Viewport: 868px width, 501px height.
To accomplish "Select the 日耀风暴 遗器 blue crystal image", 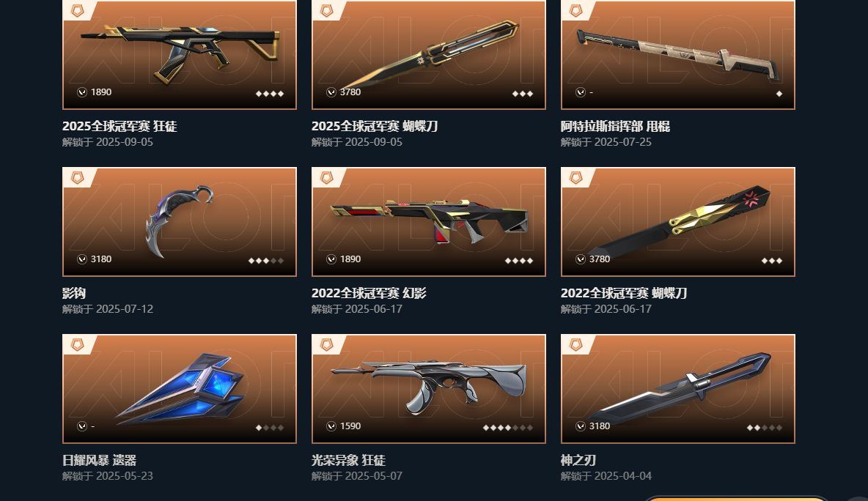I will tap(180, 389).
